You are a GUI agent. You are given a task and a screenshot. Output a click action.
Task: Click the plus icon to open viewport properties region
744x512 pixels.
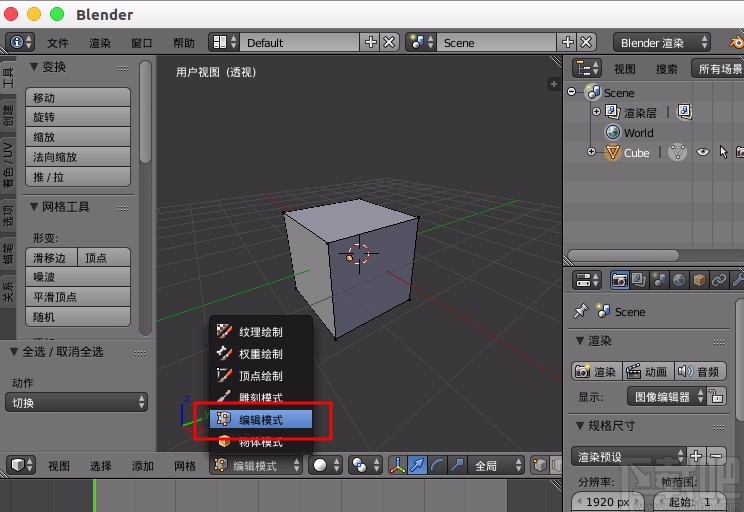click(x=553, y=84)
